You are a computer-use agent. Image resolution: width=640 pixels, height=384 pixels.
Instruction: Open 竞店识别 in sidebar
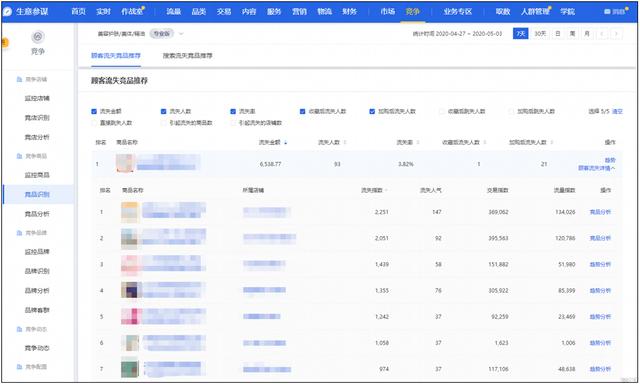[37, 118]
